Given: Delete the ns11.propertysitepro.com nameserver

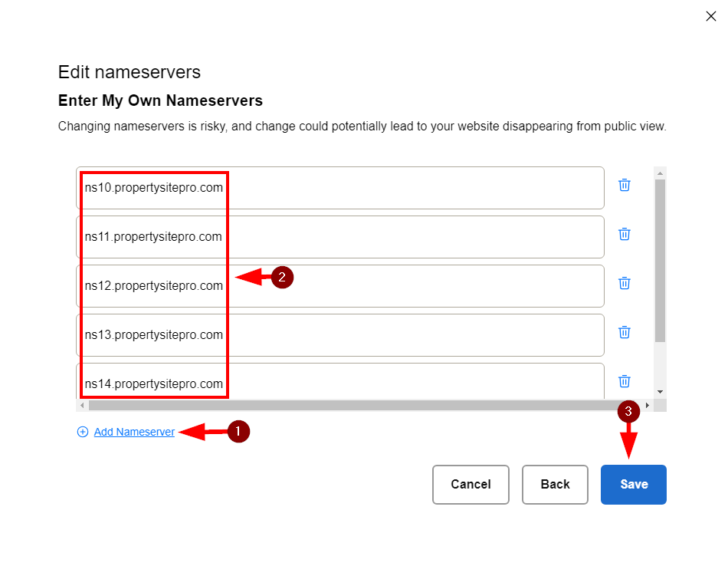Looking at the screenshot, I should coord(625,234).
